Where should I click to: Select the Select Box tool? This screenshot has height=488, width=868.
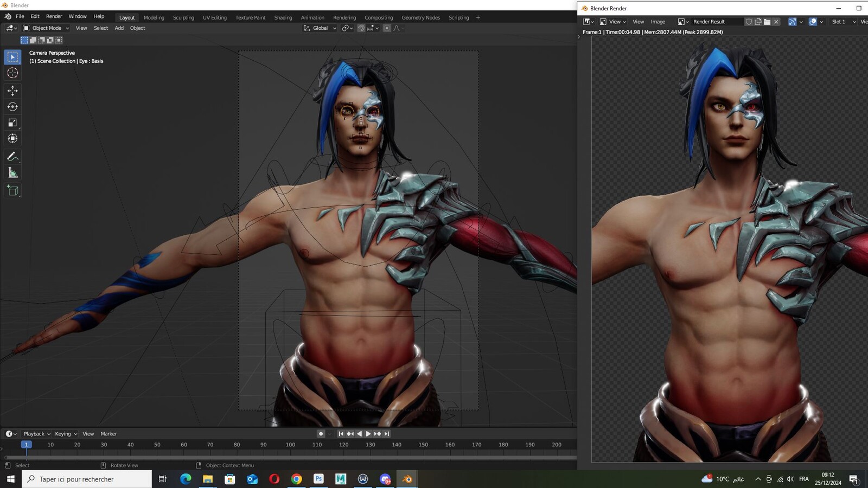pyautogui.click(x=12, y=57)
